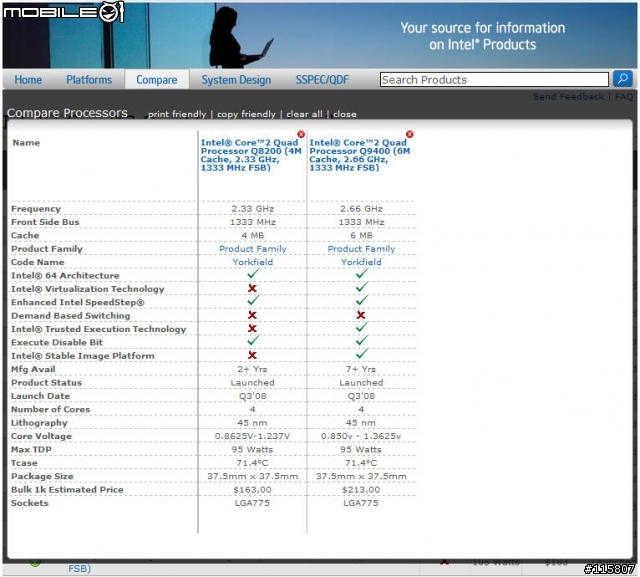640x577 pixels.
Task: Click Q9400 Trusted Execution check mark
Action: 362,328
